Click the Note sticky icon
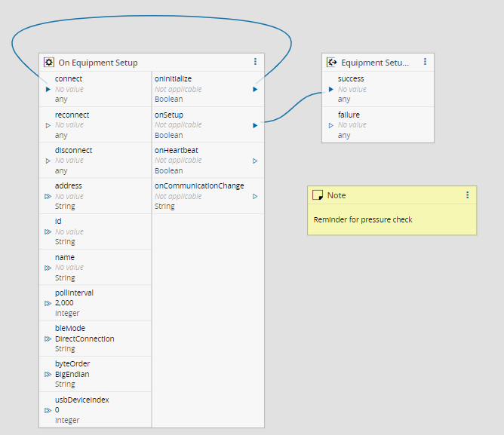The image size is (504, 435). click(x=318, y=195)
